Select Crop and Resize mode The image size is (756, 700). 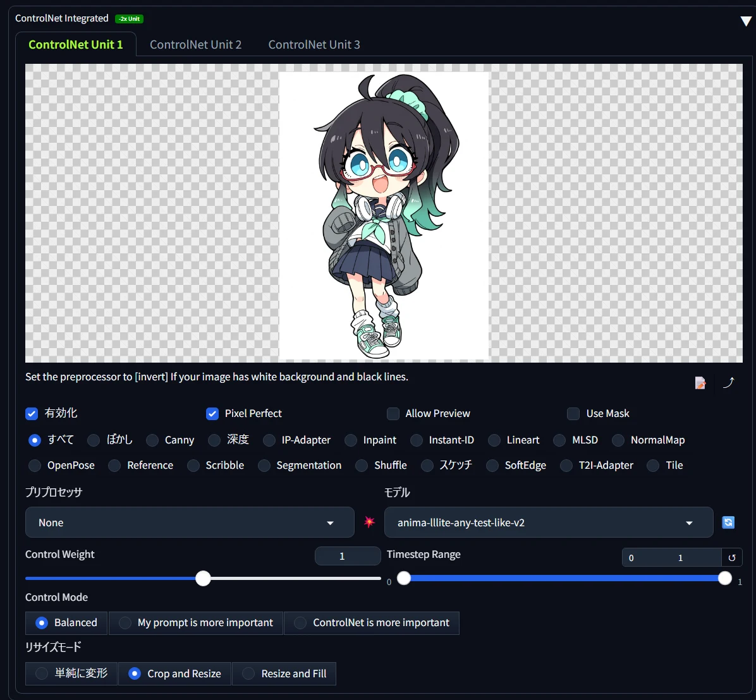(x=174, y=673)
